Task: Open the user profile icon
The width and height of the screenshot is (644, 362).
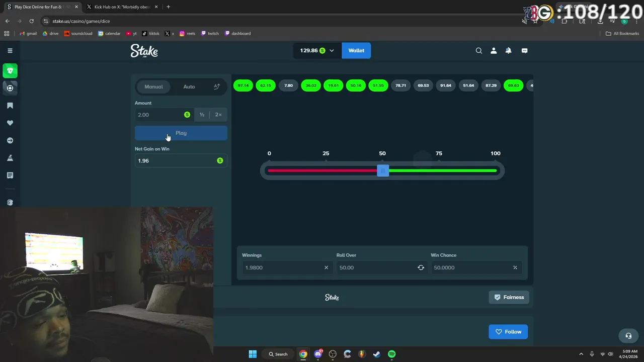Action: click(x=494, y=50)
